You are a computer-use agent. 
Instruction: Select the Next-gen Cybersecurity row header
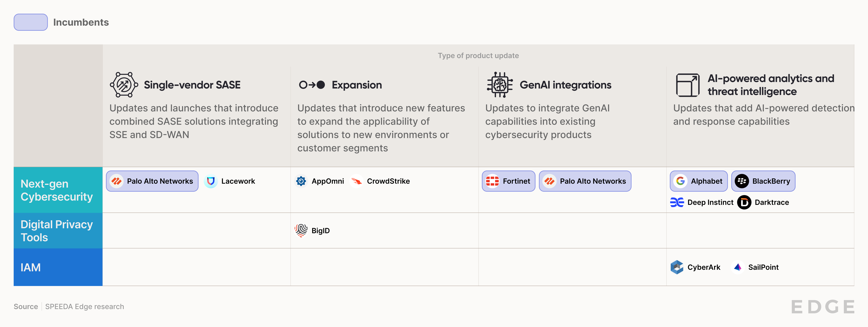58,190
